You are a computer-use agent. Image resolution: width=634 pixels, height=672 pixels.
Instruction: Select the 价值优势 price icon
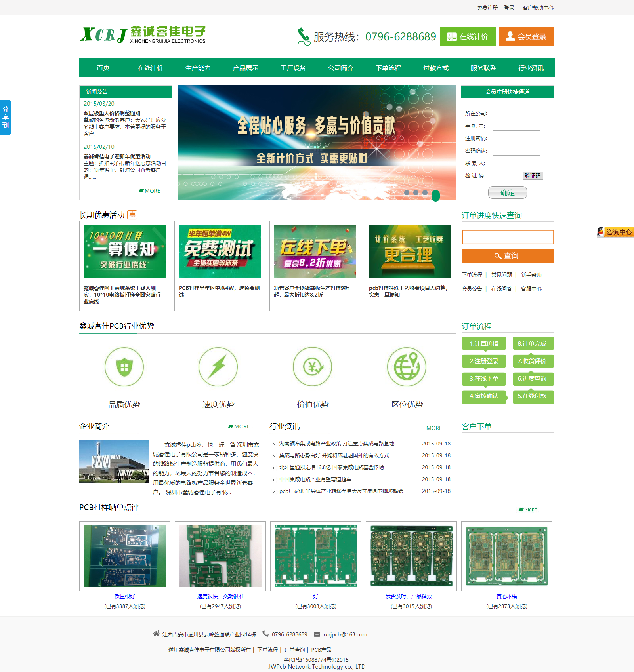click(x=312, y=367)
